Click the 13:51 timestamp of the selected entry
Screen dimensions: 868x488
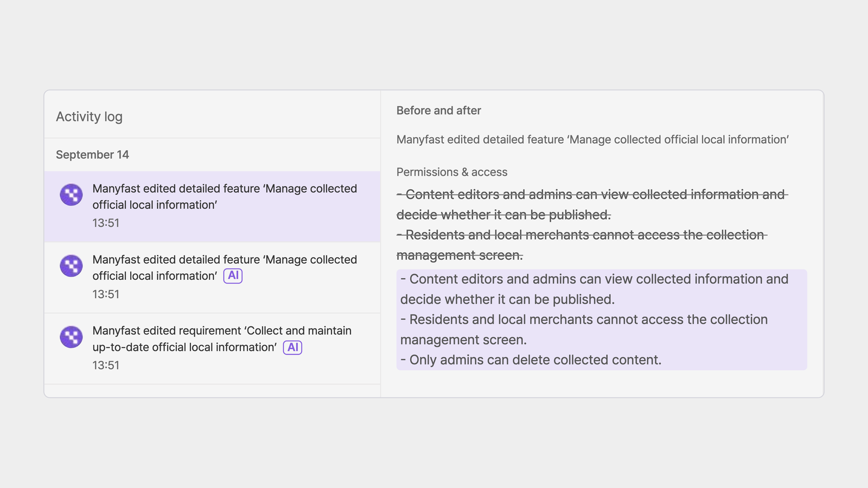pyautogui.click(x=106, y=223)
